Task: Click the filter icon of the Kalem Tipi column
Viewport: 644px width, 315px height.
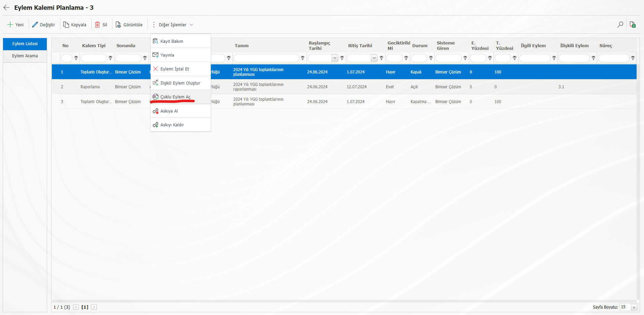Action: pyautogui.click(x=110, y=58)
